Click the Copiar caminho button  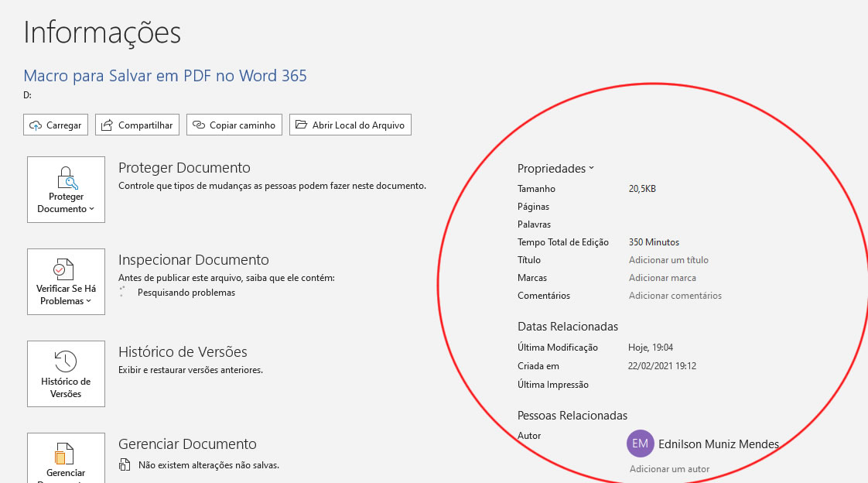tap(234, 125)
